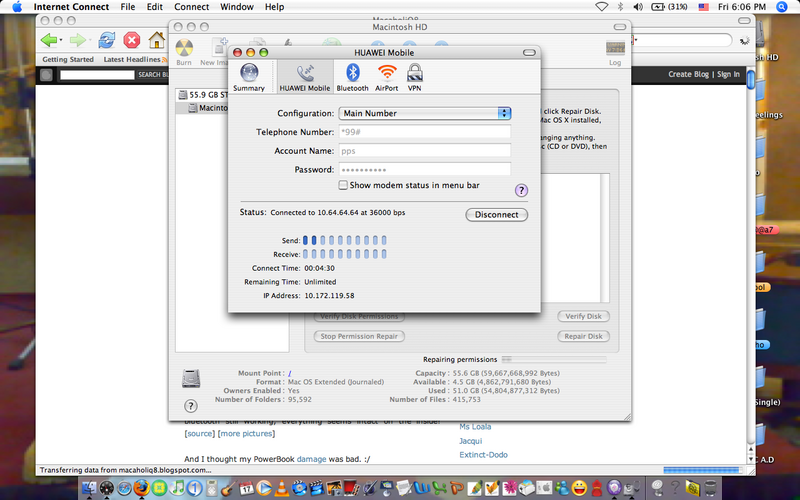800x500 pixels.
Task: Click the Blogger search blog text field
Action: click(97, 74)
